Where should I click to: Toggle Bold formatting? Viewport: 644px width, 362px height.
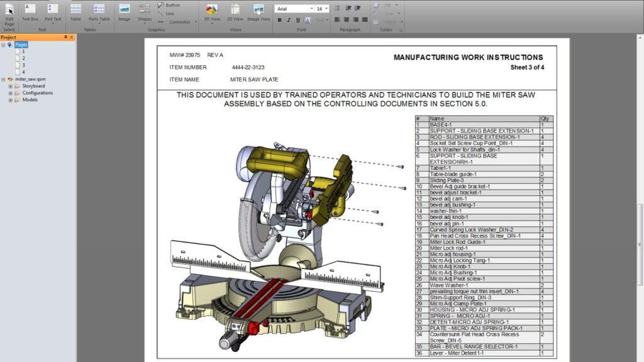[x=280, y=20]
